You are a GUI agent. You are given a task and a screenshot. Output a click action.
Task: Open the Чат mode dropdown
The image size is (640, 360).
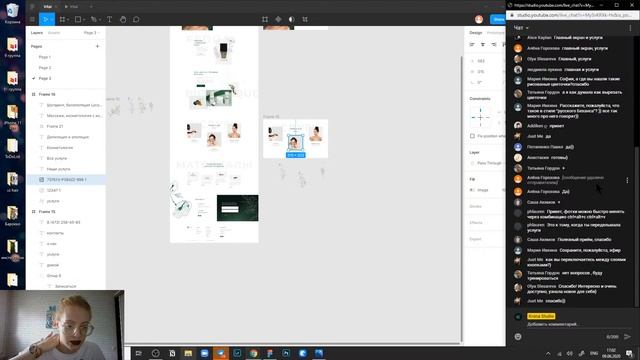(x=521, y=28)
